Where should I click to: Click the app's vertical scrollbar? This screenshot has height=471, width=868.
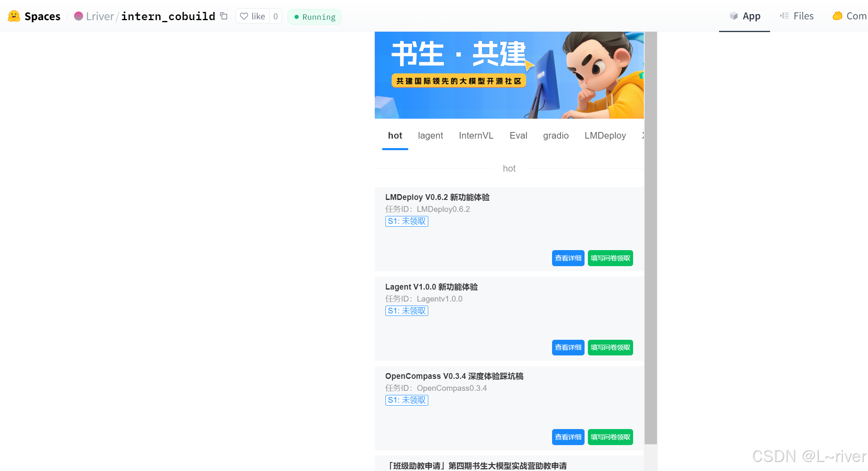650,239
